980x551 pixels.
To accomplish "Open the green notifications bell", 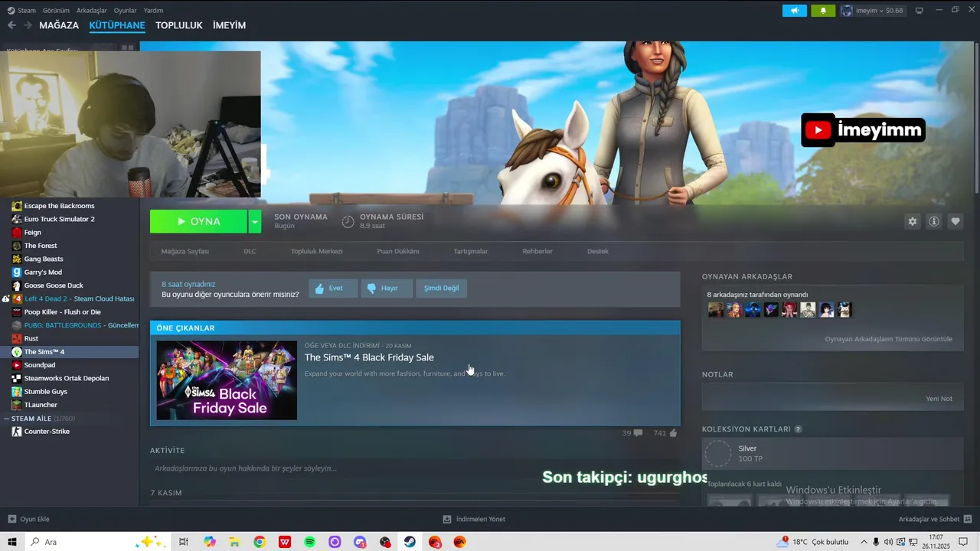I will (x=823, y=11).
